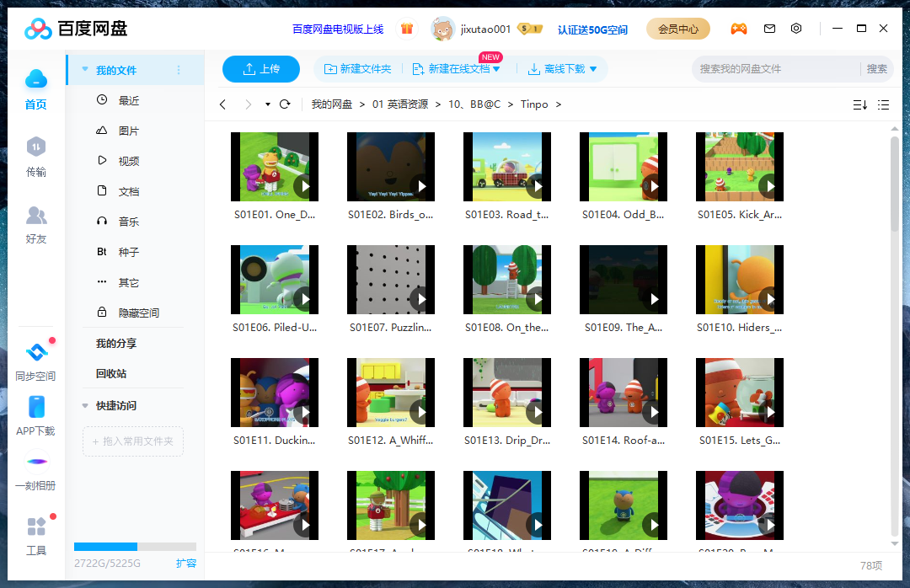Click the gift box icon

click(407, 29)
